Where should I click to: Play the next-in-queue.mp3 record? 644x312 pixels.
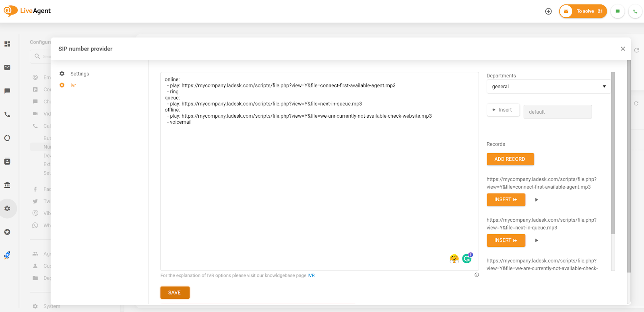point(536,241)
